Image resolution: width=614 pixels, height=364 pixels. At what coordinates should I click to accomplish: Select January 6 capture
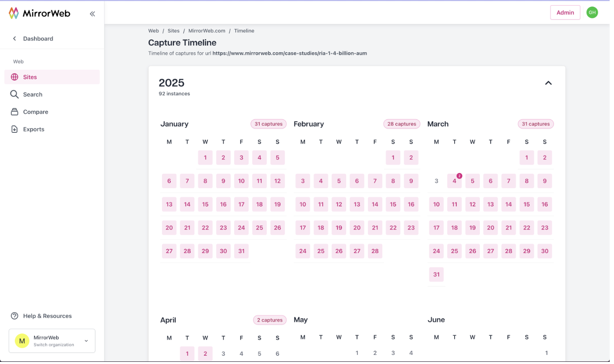pyautogui.click(x=169, y=181)
